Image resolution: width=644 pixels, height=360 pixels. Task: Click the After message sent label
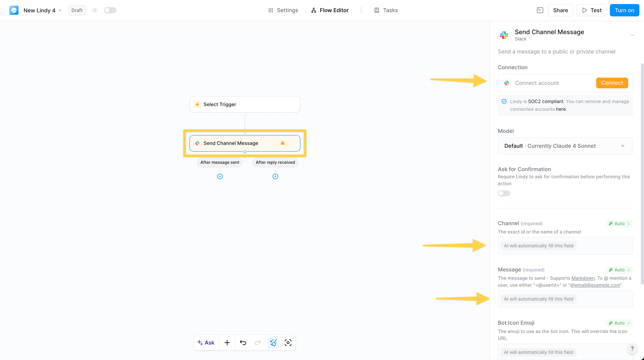[220, 162]
